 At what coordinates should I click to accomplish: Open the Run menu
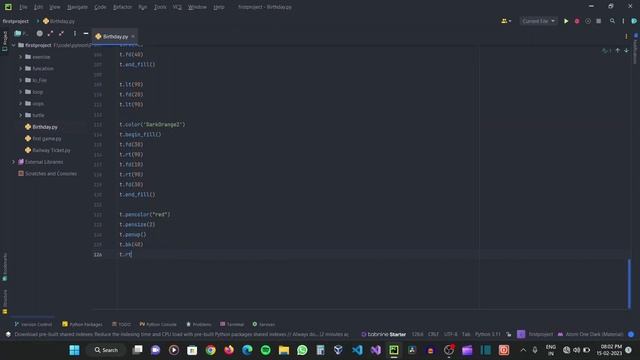point(142,7)
